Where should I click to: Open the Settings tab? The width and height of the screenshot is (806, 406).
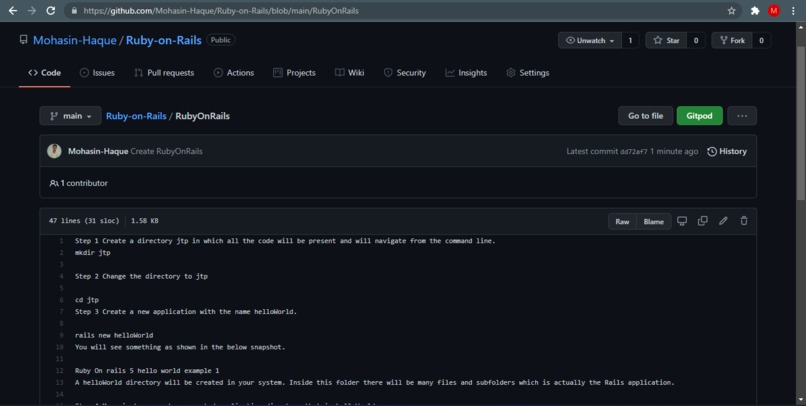point(527,73)
